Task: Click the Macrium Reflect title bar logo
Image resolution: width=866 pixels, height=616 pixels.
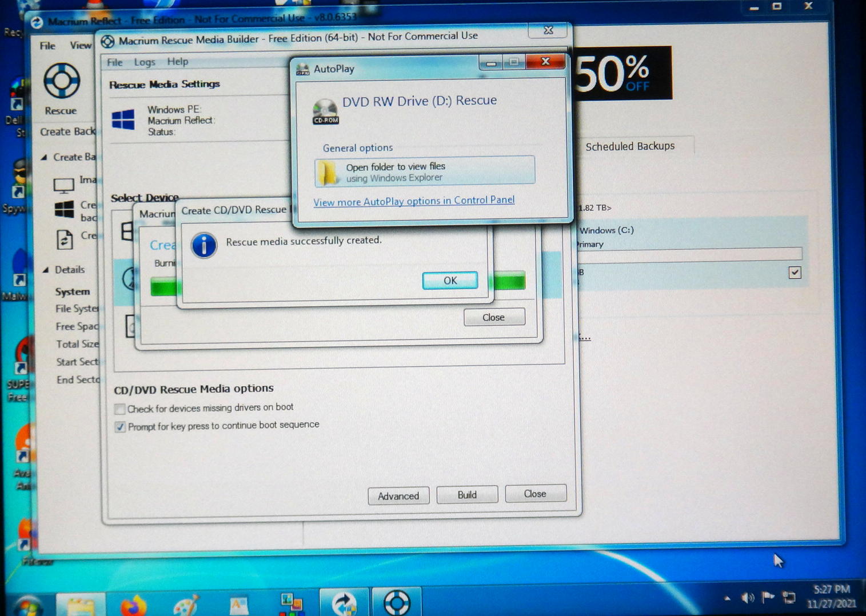Action: [x=37, y=22]
